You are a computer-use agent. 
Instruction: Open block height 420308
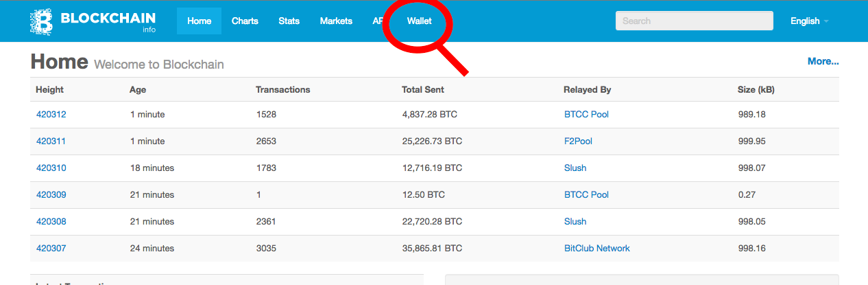51,221
